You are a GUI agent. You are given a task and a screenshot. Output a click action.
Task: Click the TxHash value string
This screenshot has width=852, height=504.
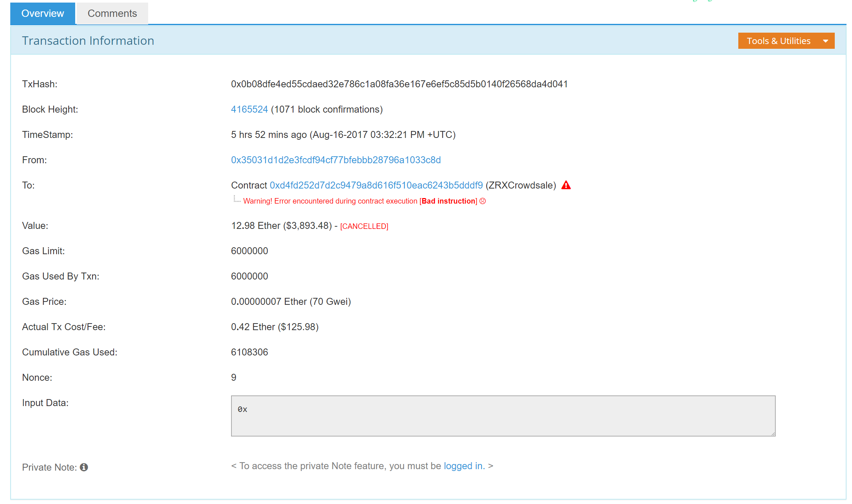pos(399,84)
